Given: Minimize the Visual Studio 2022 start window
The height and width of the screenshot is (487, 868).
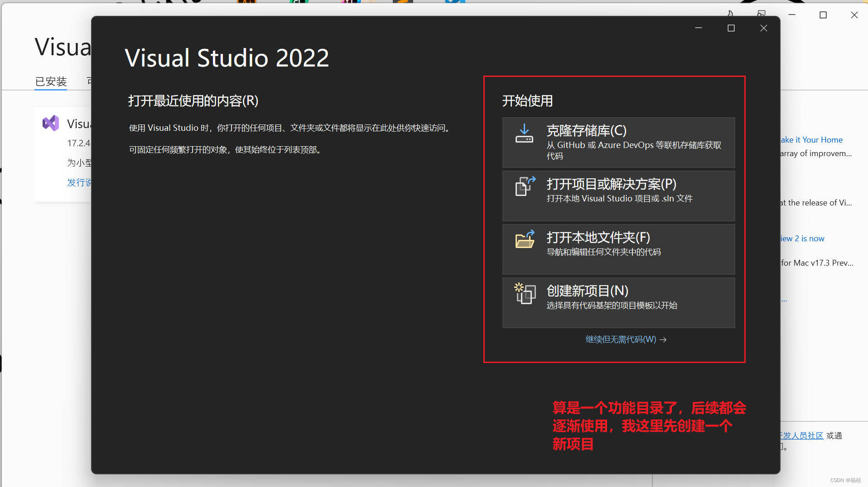Looking at the screenshot, I should (x=699, y=28).
